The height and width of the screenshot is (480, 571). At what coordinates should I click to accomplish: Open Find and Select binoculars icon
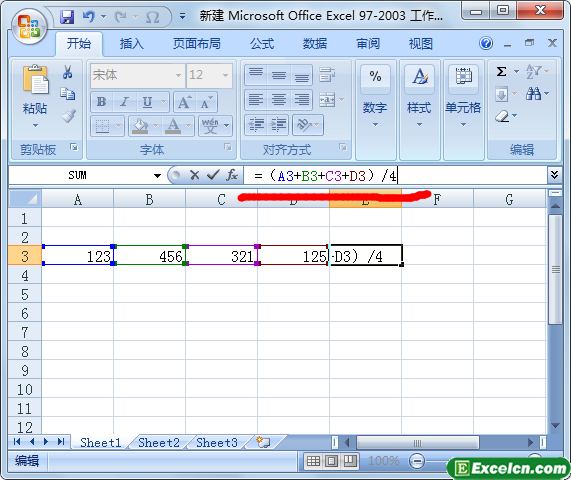533,94
